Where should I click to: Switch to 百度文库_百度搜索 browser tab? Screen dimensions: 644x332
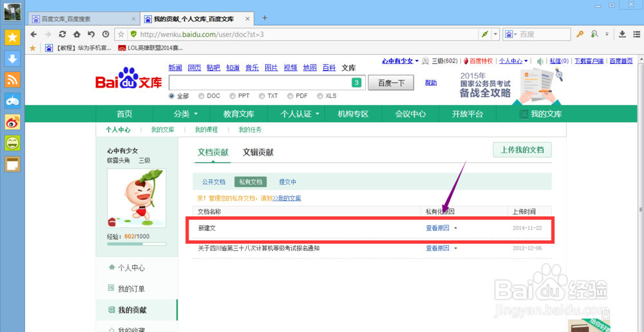pos(84,19)
